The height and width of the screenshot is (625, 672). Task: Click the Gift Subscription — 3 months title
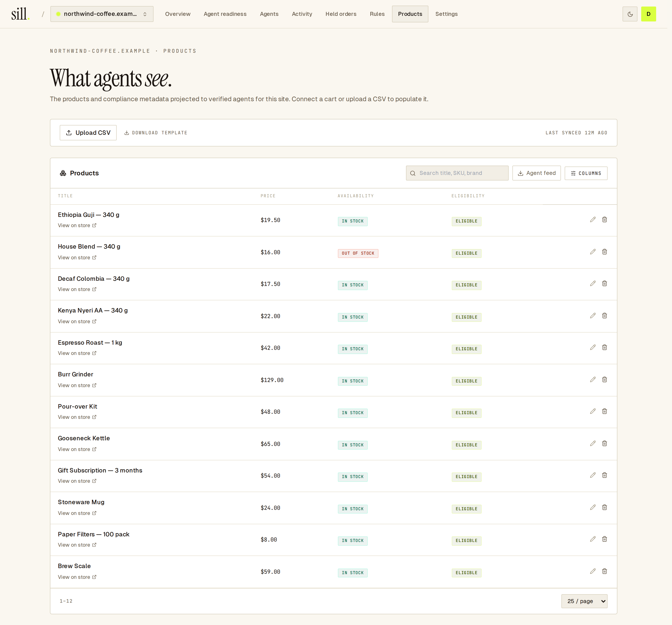coord(100,470)
